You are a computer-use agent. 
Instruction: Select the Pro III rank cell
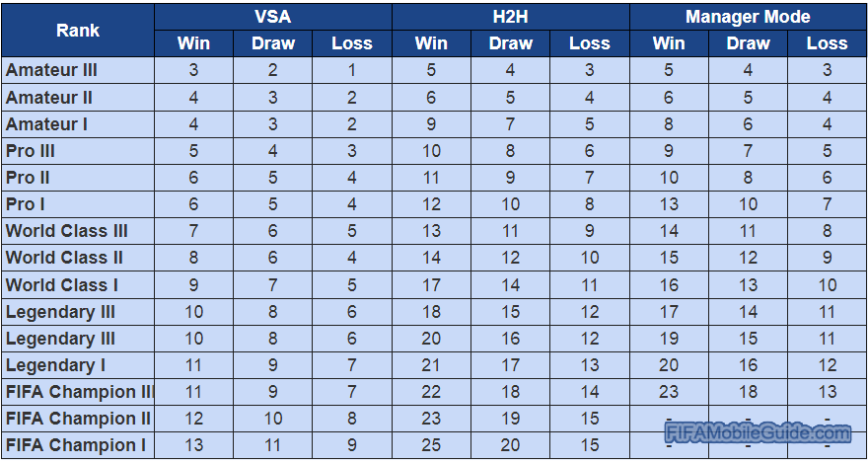78,151
